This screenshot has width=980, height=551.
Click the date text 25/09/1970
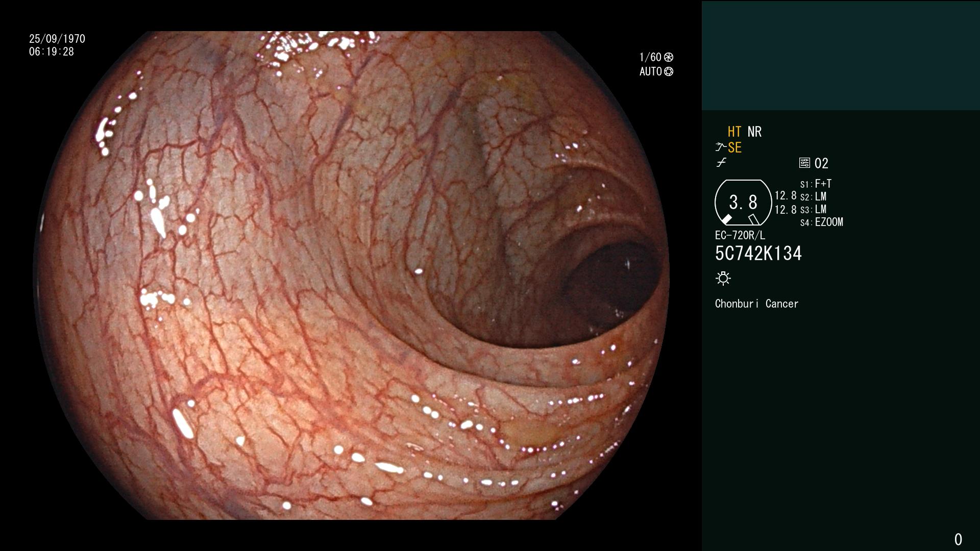57,39
